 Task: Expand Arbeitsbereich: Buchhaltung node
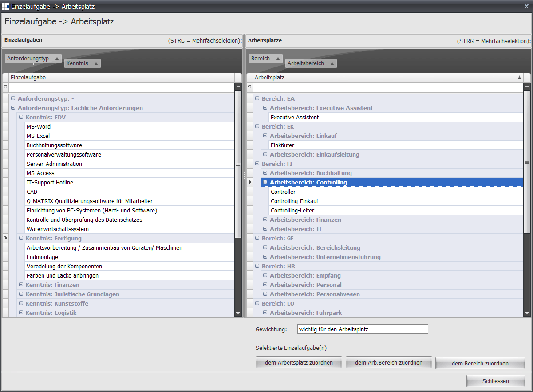coord(265,173)
